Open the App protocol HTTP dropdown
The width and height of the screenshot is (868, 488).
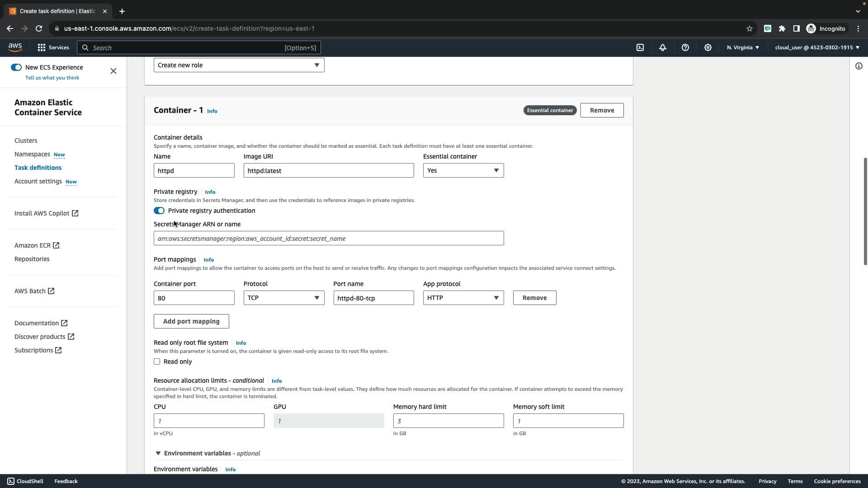point(463,298)
